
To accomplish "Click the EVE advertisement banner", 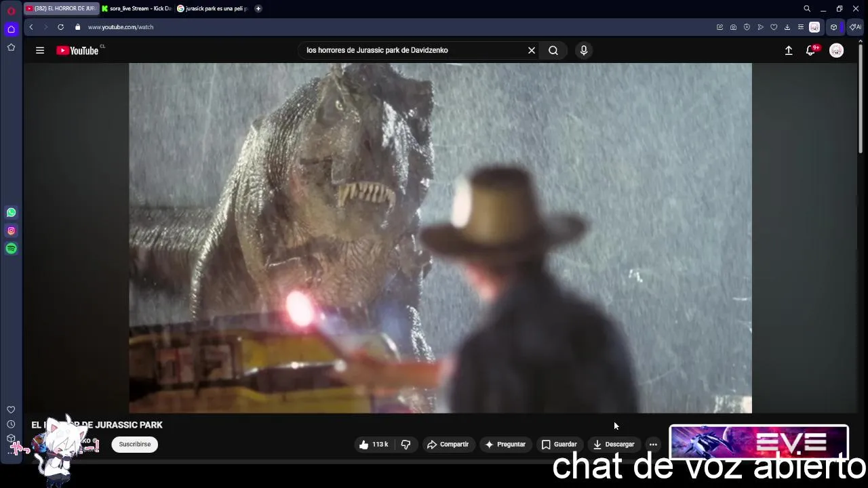I will pyautogui.click(x=759, y=443).
